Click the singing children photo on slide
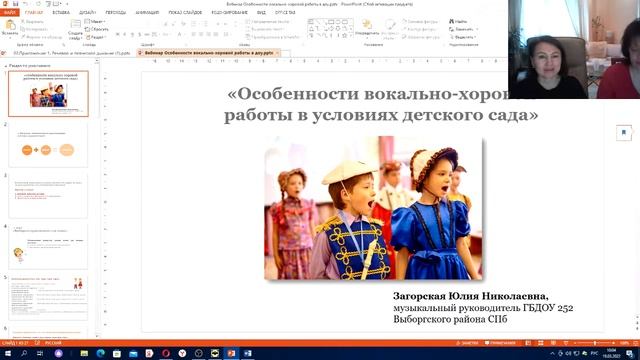Image resolution: width=640 pixels, height=360 pixels. click(x=373, y=208)
